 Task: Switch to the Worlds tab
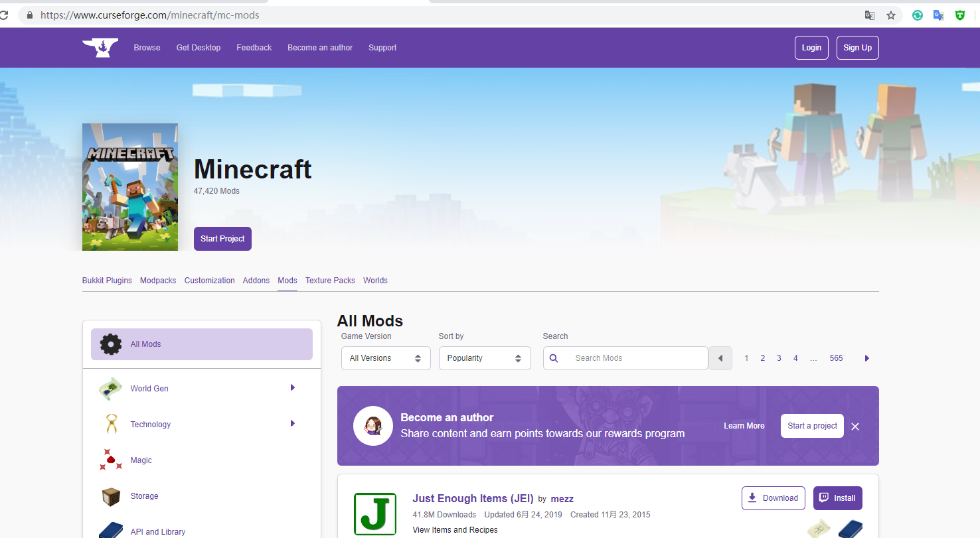pos(375,281)
